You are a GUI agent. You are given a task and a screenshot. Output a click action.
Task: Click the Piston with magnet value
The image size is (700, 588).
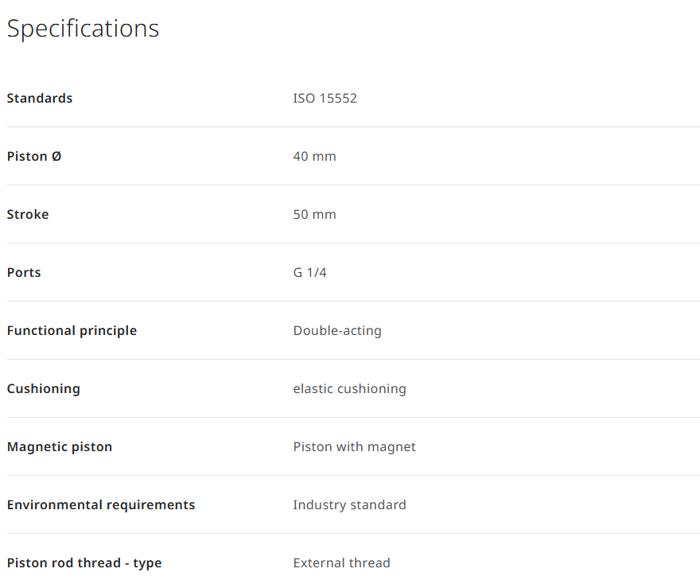pyautogui.click(x=355, y=447)
